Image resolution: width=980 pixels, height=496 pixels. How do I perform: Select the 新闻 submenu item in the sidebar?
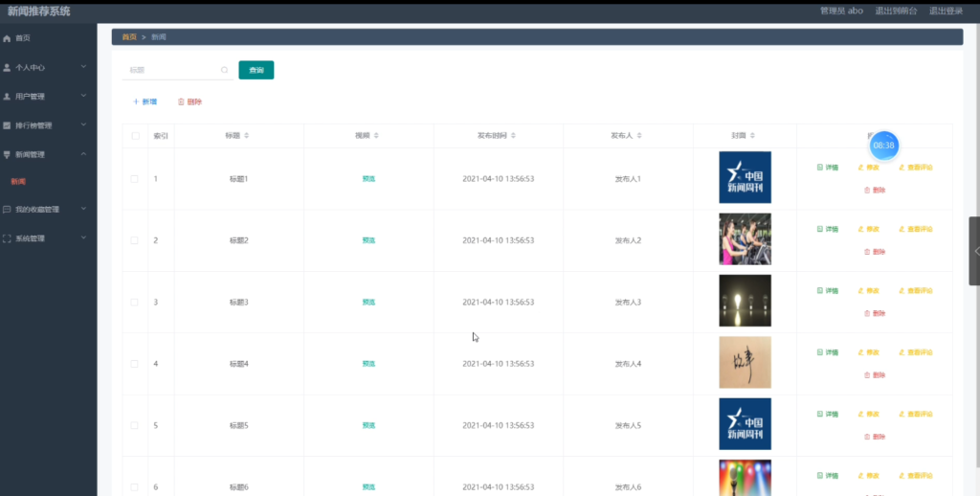click(18, 181)
